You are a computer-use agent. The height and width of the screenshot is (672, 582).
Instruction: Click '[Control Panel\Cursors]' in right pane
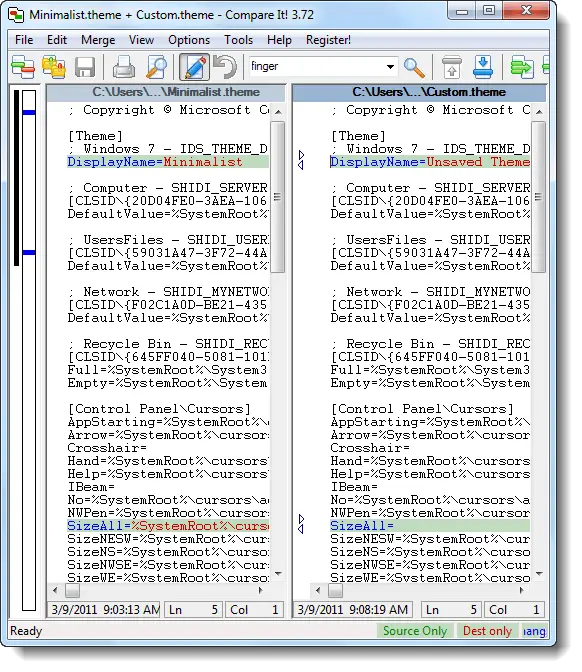point(422,409)
